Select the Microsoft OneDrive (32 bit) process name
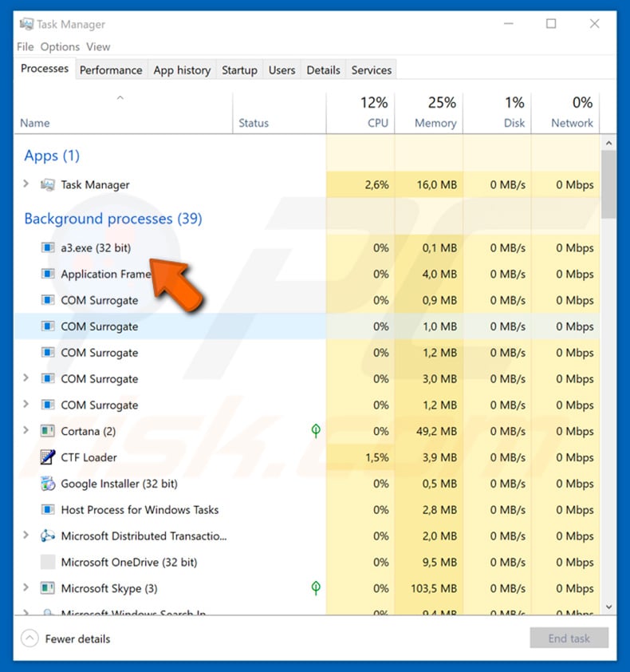This screenshot has height=672, width=630. 129,562
